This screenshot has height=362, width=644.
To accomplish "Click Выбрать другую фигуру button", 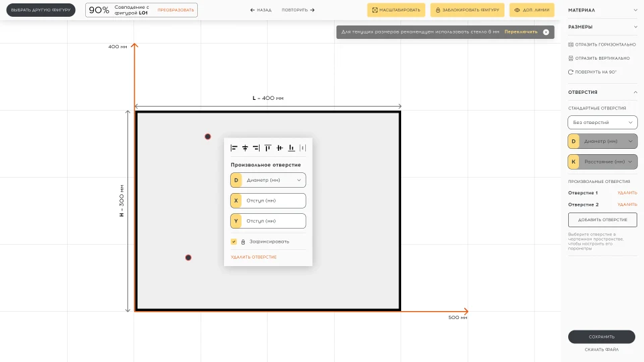I will point(41,10).
